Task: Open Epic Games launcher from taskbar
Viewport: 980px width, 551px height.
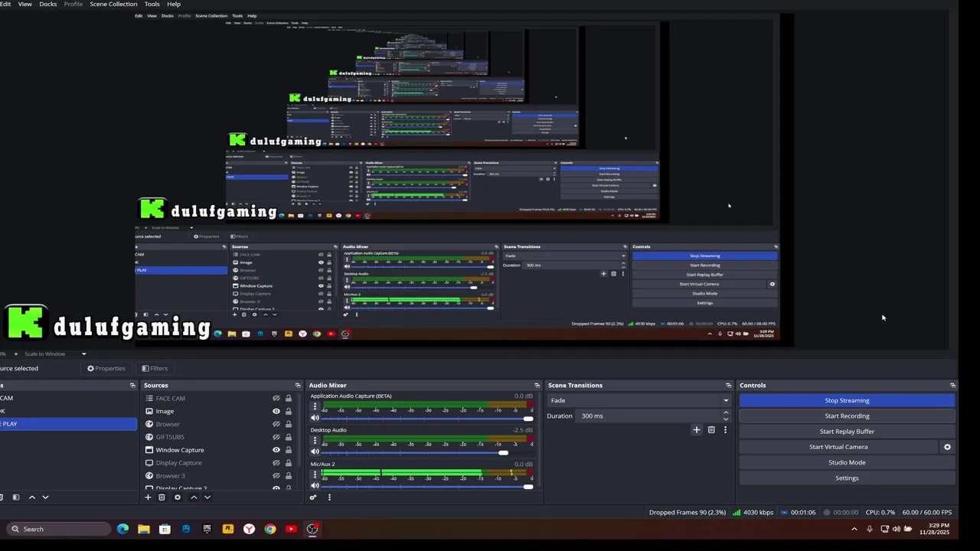Action: [x=207, y=529]
